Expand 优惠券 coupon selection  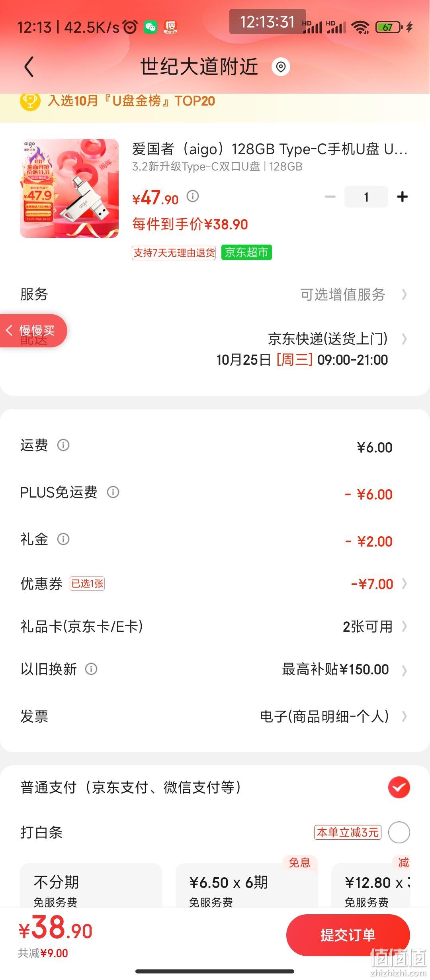pos(215,584)
